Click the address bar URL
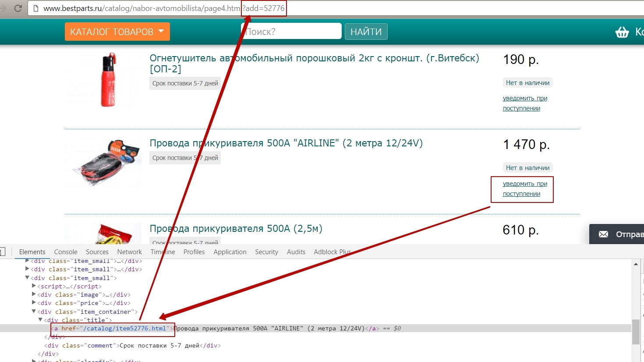 [x=164, y=8]
